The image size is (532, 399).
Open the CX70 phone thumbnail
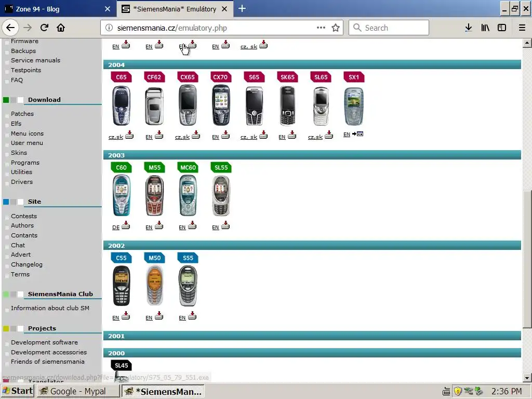point(221,105)
